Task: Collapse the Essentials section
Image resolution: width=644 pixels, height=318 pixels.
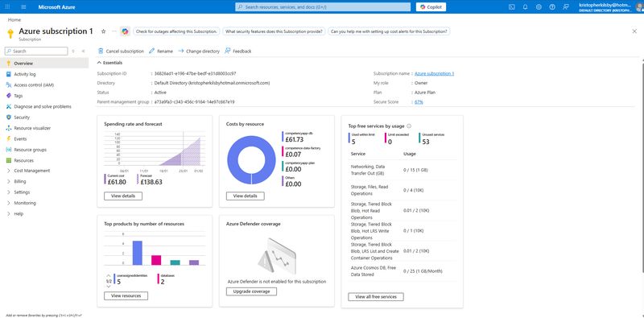Action: tap(109, 63)
